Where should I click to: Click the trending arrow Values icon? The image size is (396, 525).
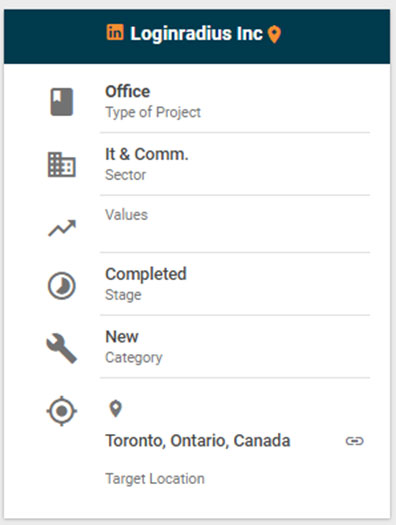tap(62, 228)
